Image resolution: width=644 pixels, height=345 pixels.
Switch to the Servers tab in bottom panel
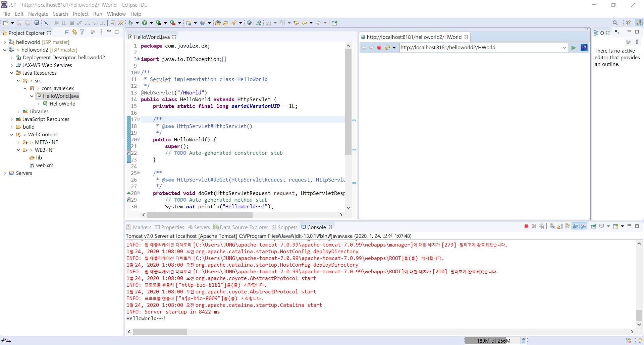(x=199, y=227)
